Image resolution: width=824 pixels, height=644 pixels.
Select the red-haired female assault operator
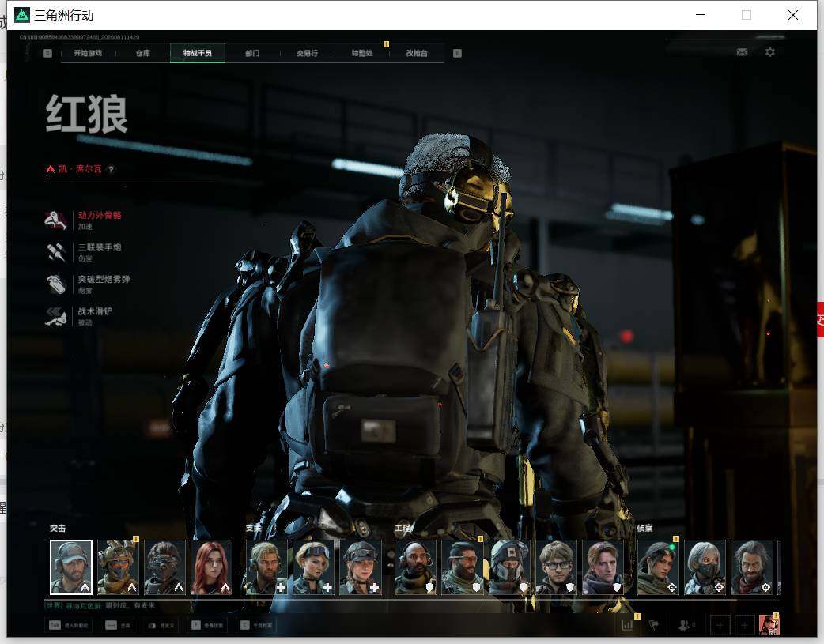212,567
